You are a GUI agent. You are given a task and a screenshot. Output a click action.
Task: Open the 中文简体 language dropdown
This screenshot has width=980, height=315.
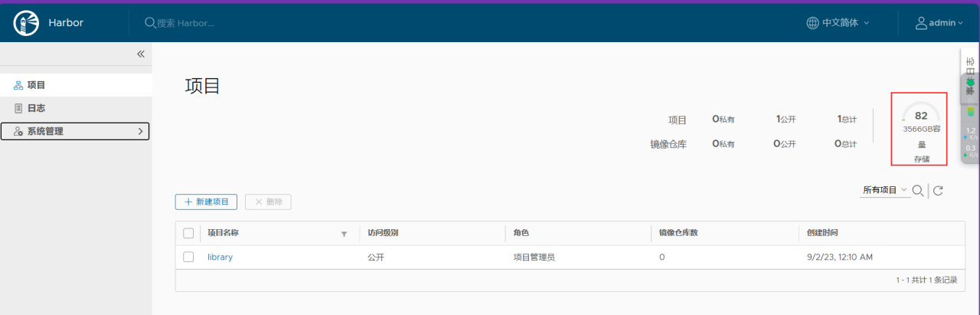pyautogui.click(x=838, y=23)
